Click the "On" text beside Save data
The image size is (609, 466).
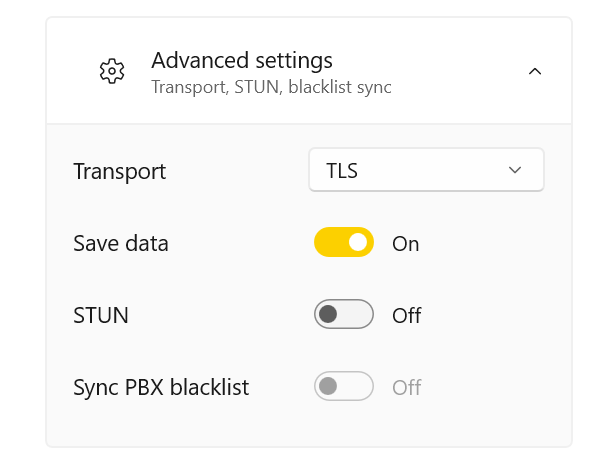405,244
